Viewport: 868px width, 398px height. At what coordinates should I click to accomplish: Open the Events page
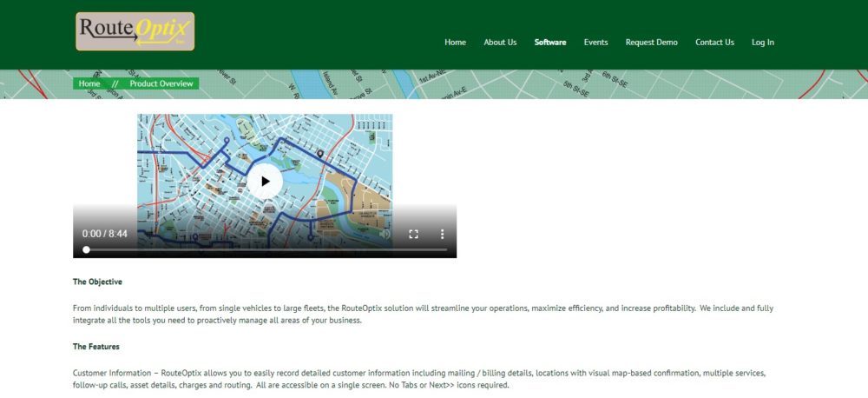tap(595, 43)
